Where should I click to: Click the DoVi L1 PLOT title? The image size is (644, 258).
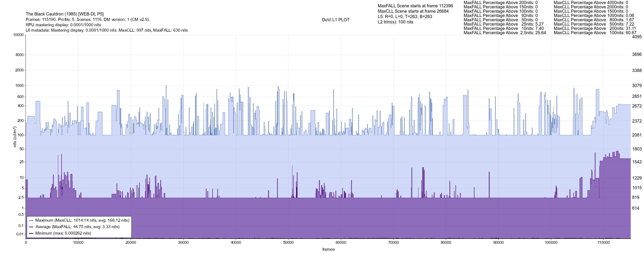pos(336,20)
